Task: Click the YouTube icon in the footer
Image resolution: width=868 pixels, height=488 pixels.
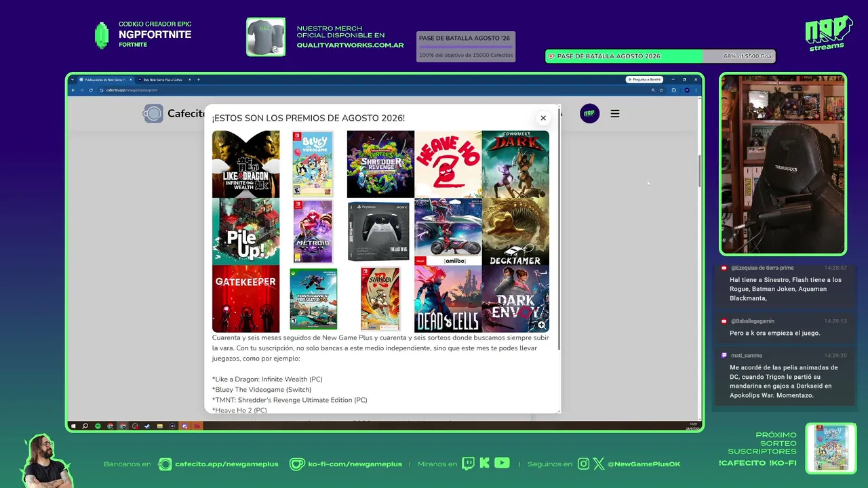Action: coord(502,464)
